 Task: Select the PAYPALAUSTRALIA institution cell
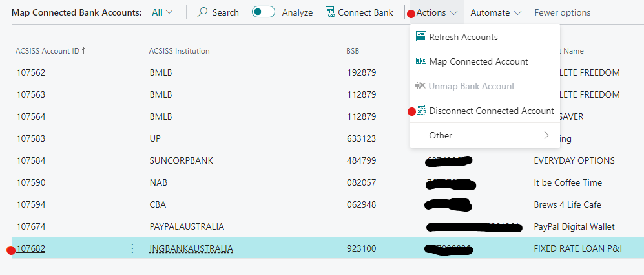pyautogui.click(x=187, y=226)
